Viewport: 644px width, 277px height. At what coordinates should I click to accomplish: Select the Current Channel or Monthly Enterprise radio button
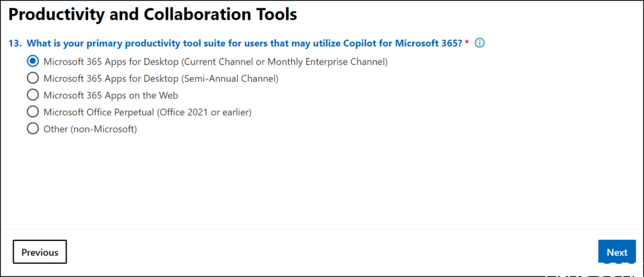[x=32, y=62]
